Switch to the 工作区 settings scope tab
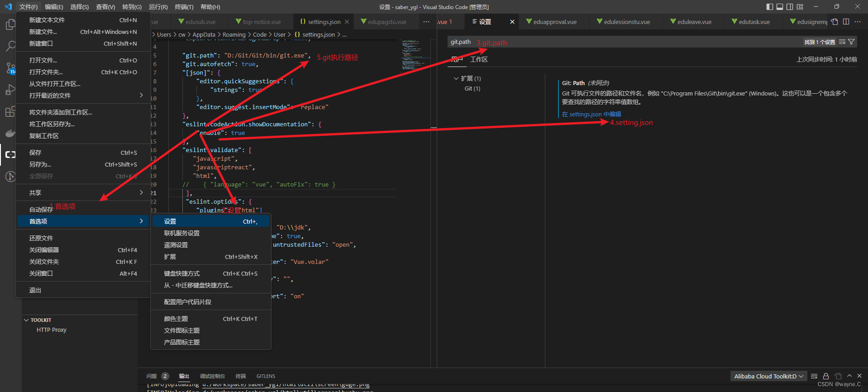868x392 pixels. point(479,59)
